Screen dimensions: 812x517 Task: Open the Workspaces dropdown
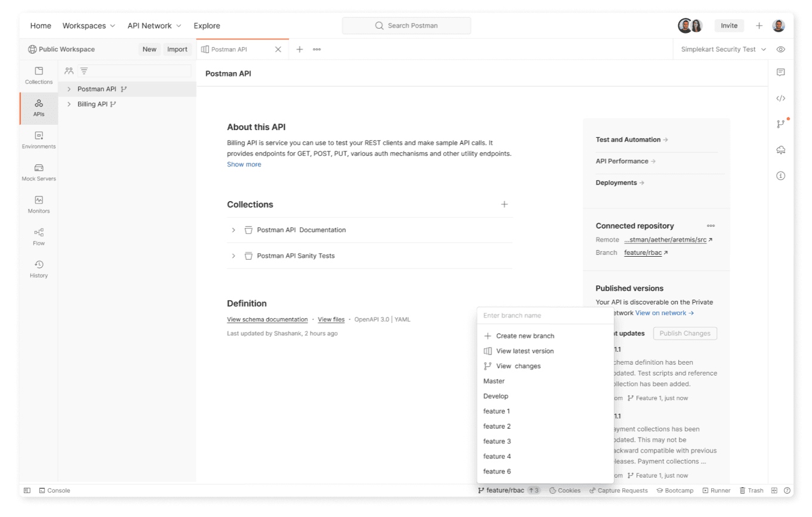click(x=89, y=26)
